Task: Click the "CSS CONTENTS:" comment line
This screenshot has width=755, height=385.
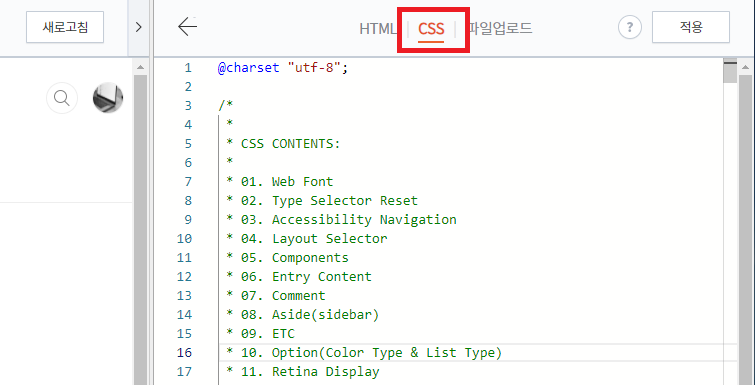Action: (x=283, y=144)
